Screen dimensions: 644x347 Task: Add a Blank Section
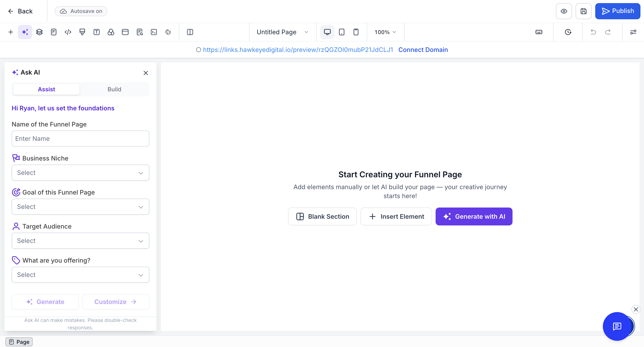pyautogui.click(x=322, y=216)
